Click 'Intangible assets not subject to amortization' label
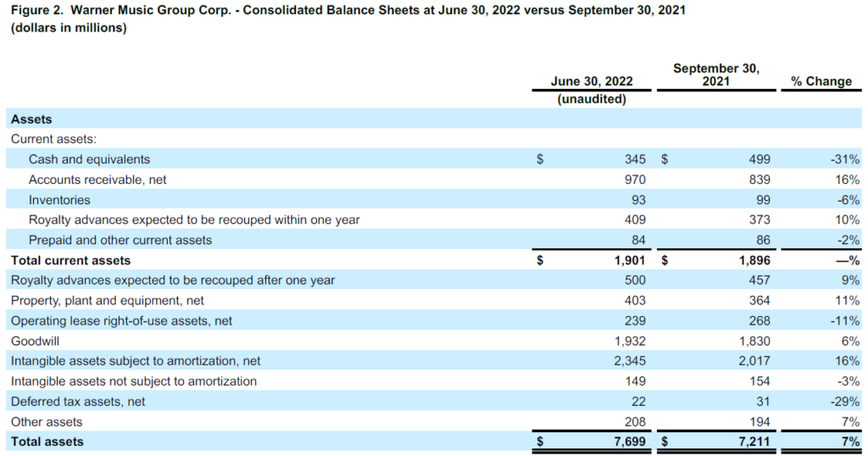Viewport: 868px width, 456px height. pyautogui.click(x=134, y=381)
